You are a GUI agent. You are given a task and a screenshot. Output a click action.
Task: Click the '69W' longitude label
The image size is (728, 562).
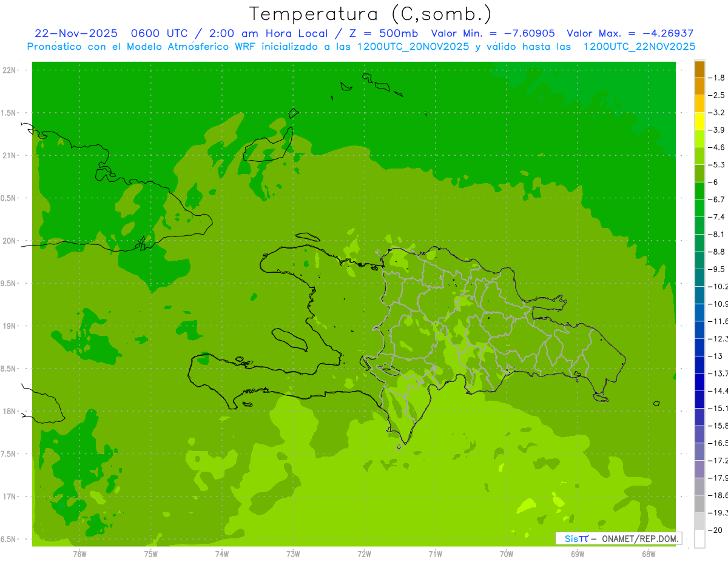pyautogui.click(x=578, y=554)
